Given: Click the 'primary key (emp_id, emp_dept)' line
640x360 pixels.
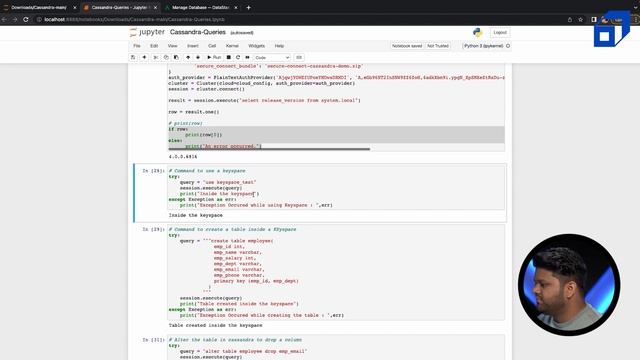Looking at the screenshot, I should click(x=256, y=281).
